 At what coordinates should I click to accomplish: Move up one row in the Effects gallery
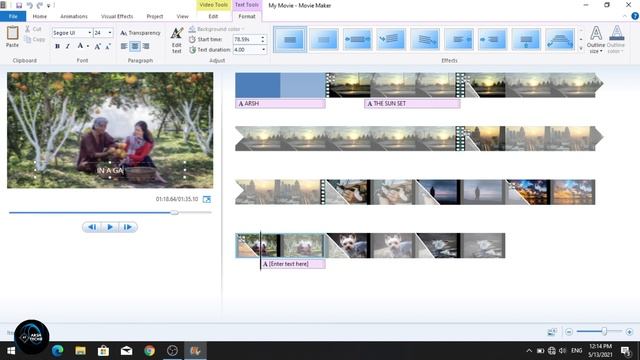pyautogui.click(x=581, y=31)
